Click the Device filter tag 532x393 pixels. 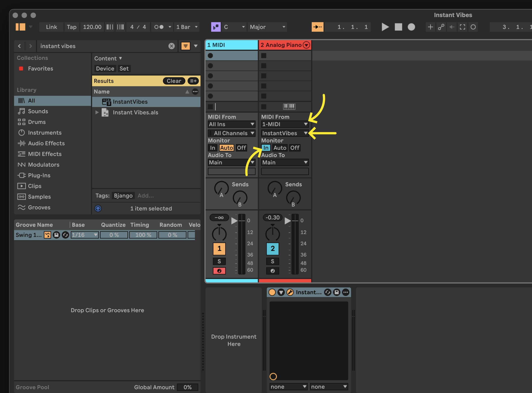coord(105,69)
